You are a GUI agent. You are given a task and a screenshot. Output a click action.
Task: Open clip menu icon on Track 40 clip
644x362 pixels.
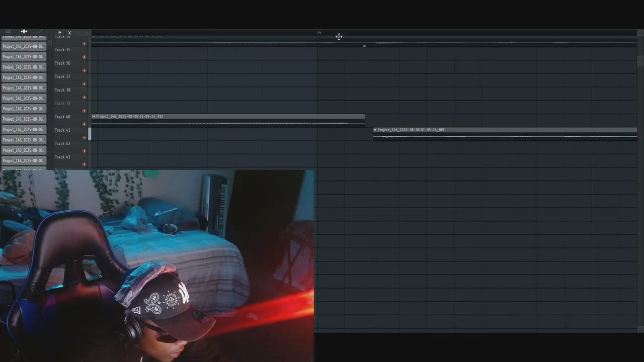point(94,117)
